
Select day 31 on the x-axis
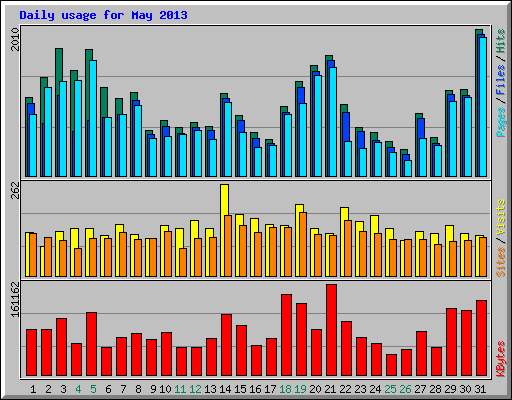coord(480,389)
